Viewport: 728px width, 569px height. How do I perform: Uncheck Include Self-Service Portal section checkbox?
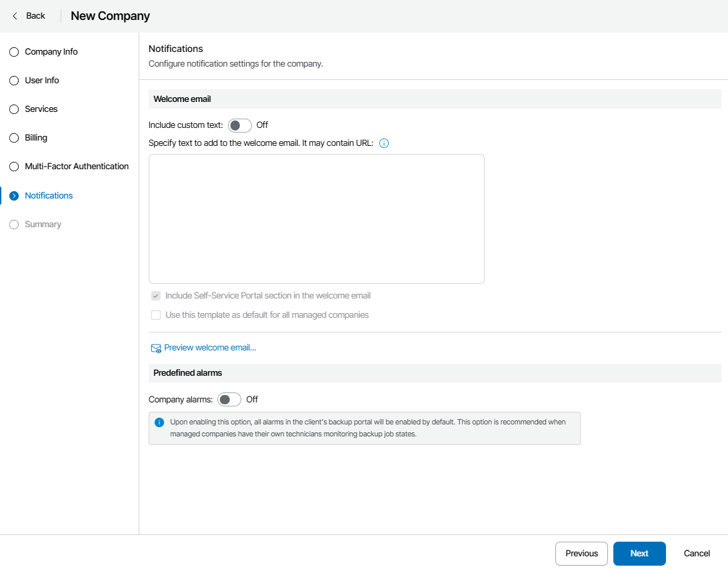point(156,296)
